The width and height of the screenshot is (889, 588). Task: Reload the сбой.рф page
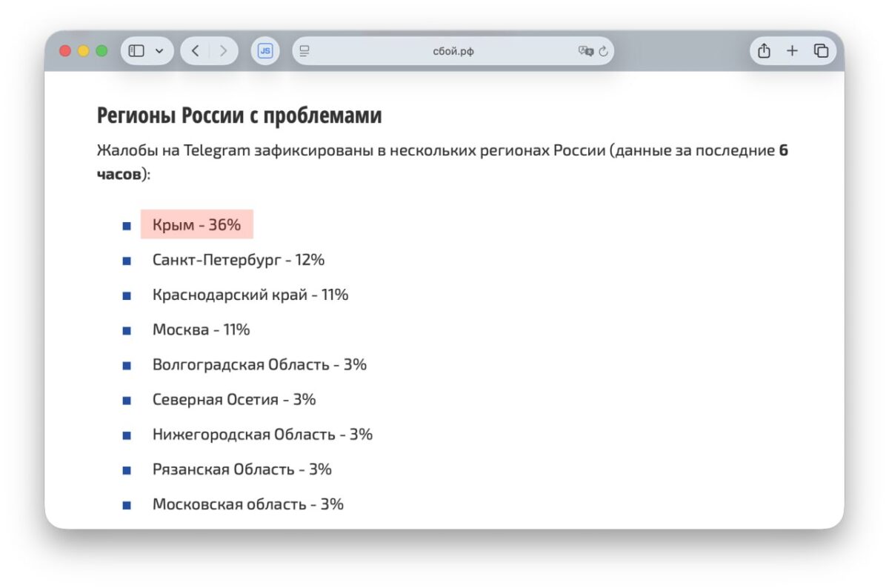tap(605, 51)
